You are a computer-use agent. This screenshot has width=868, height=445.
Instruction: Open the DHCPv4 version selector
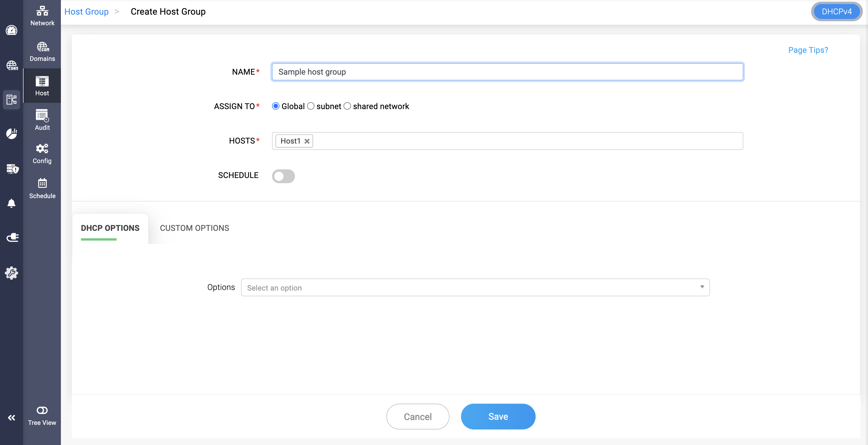click(x=836, y=12)
